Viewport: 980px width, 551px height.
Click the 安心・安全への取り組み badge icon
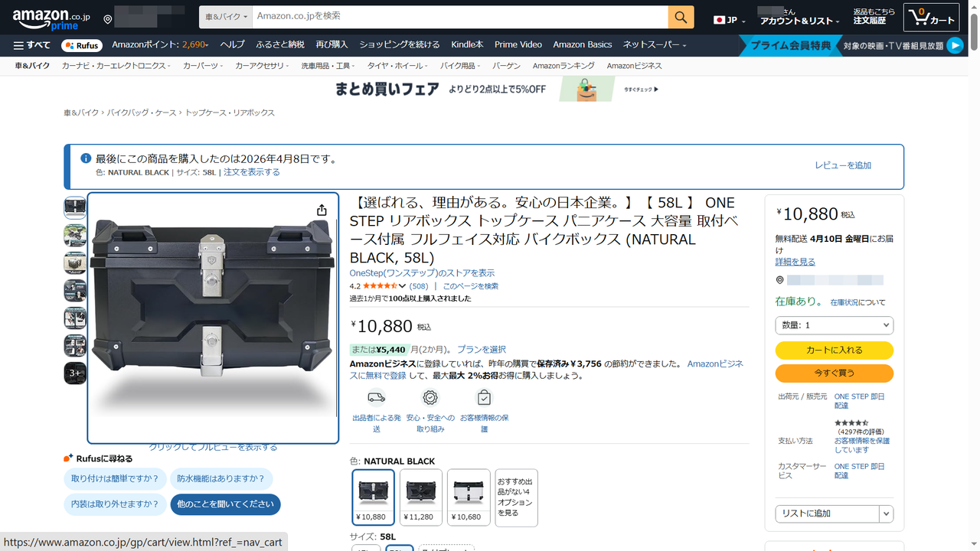[430, 398]
